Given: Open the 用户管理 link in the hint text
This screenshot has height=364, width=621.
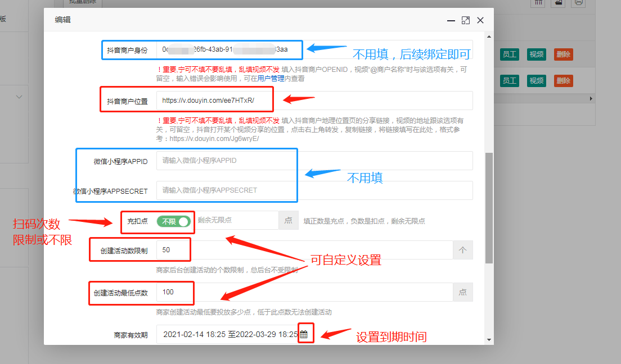Looking at the screenshot, I should pyautogui.click(x=271, y=78).
